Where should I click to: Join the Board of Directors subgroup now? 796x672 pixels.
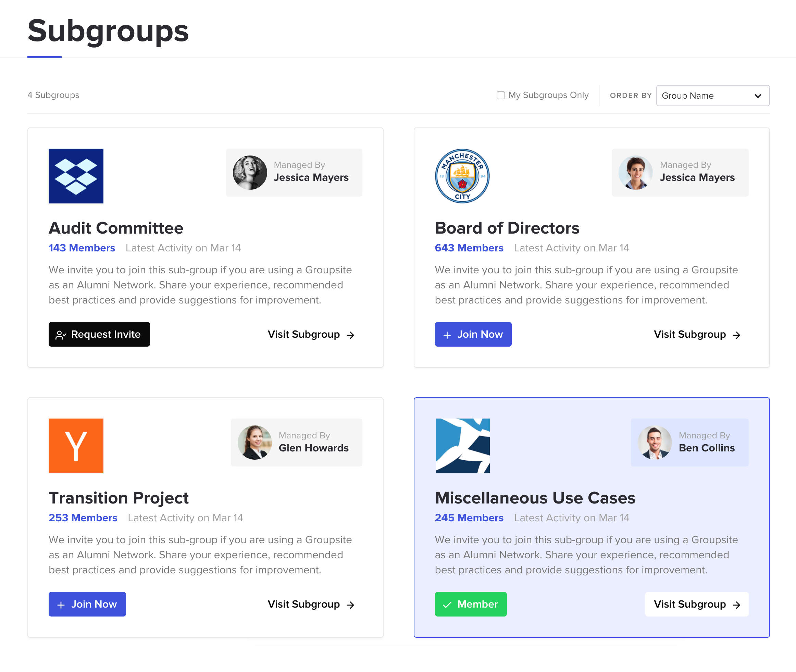(473, 333)
